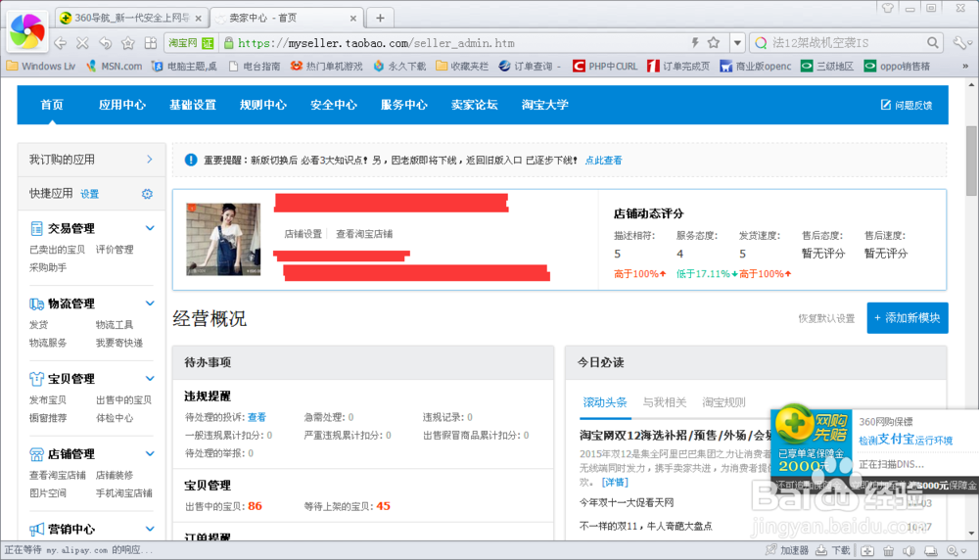Click the search magnifier icon
The height and width of the screenshot is (560, 979).
pyautogui.click(x=932, y=42)
